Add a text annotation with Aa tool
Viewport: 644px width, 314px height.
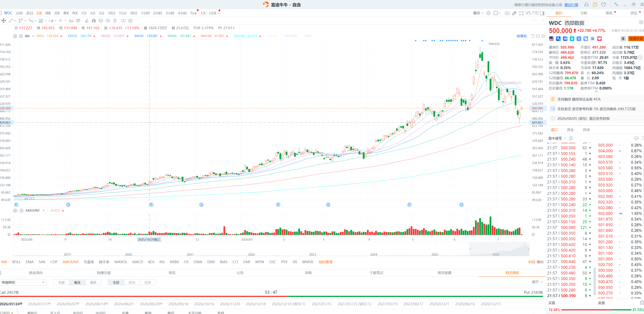tap(71, 21)
